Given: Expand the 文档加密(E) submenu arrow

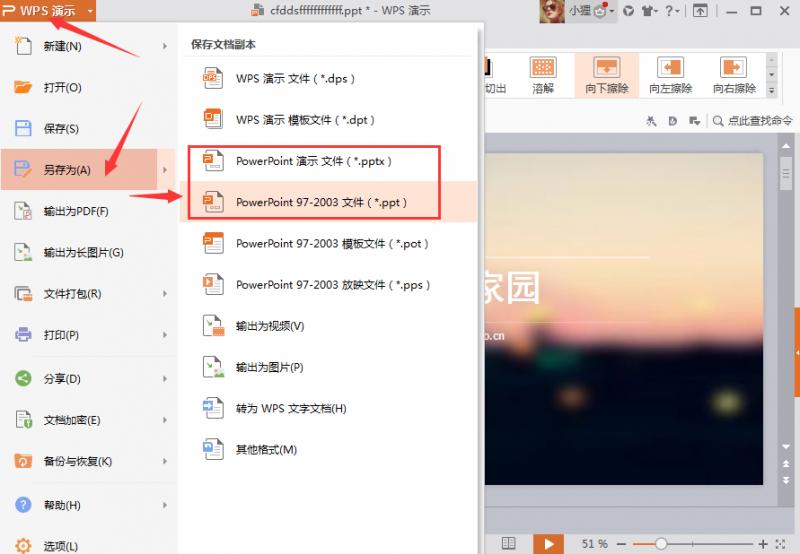Looking at the screenshot, I should point(164,420).
